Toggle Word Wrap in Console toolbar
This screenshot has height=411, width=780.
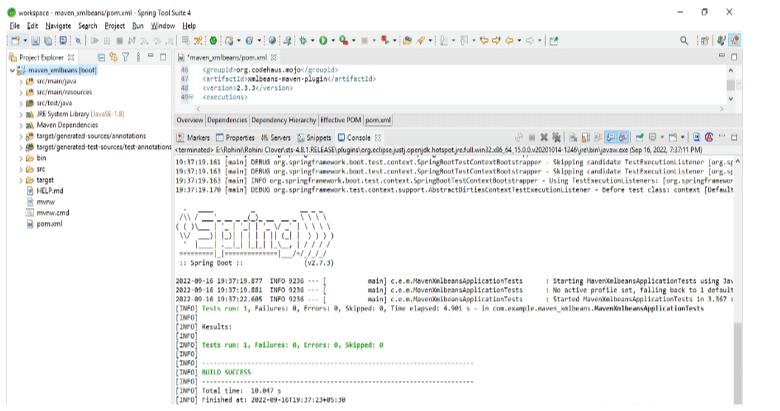pos(598,137)
